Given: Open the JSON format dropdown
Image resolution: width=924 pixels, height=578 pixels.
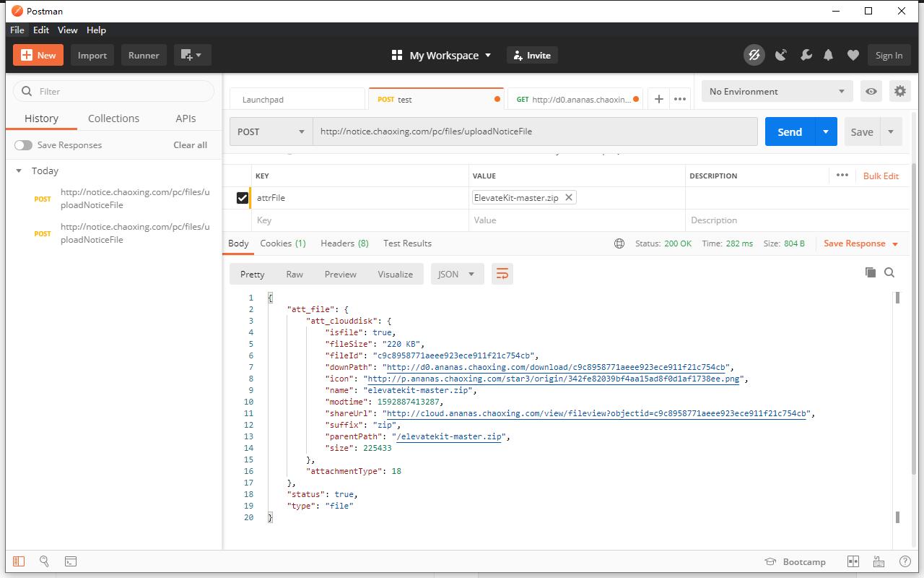Looking at the screenshot, I should tap(456, 274).
